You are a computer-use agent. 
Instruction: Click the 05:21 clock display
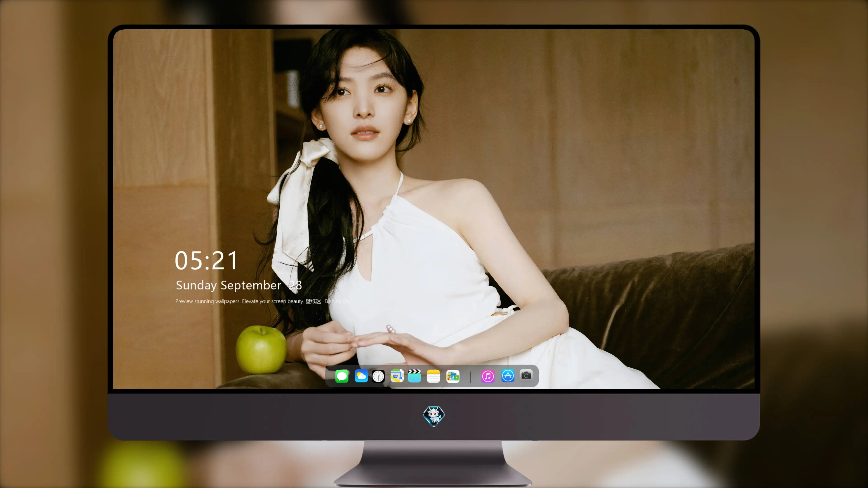pyautogui.click(x=206, y=261)
